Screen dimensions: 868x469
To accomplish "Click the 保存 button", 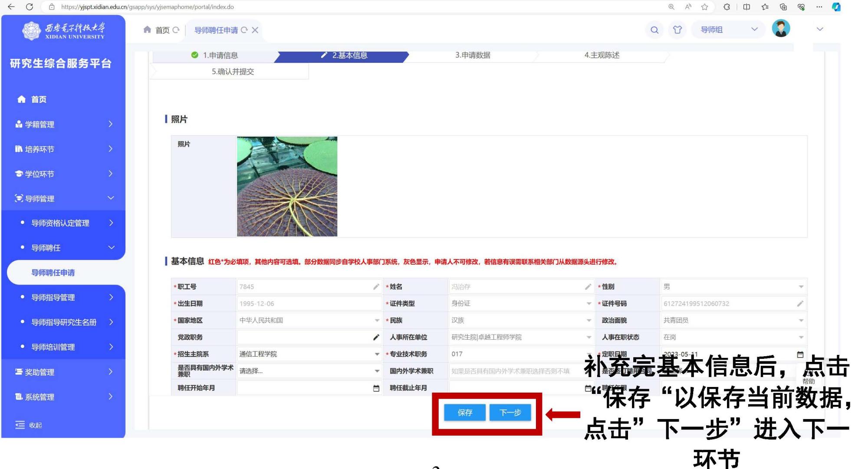I will 464,413.
